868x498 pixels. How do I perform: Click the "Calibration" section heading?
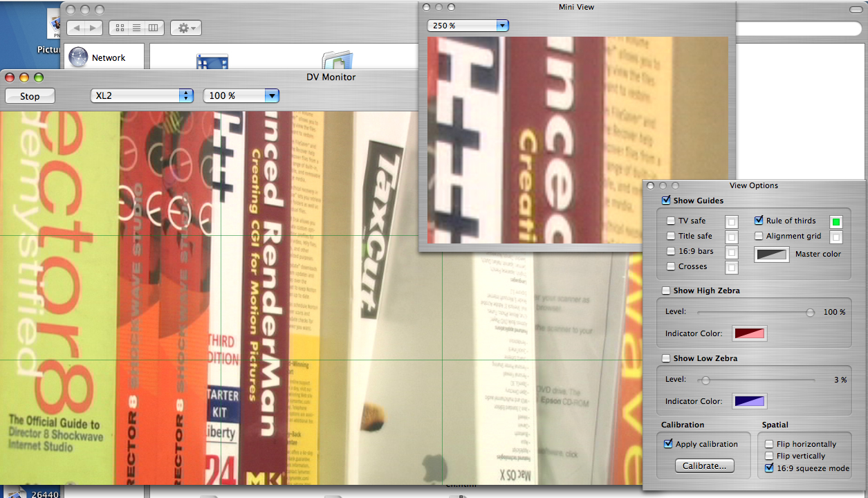pos(683,425)
